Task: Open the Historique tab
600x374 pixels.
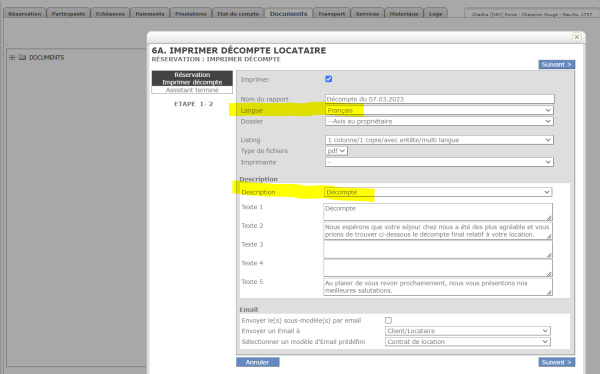Action: click(404, 13)
